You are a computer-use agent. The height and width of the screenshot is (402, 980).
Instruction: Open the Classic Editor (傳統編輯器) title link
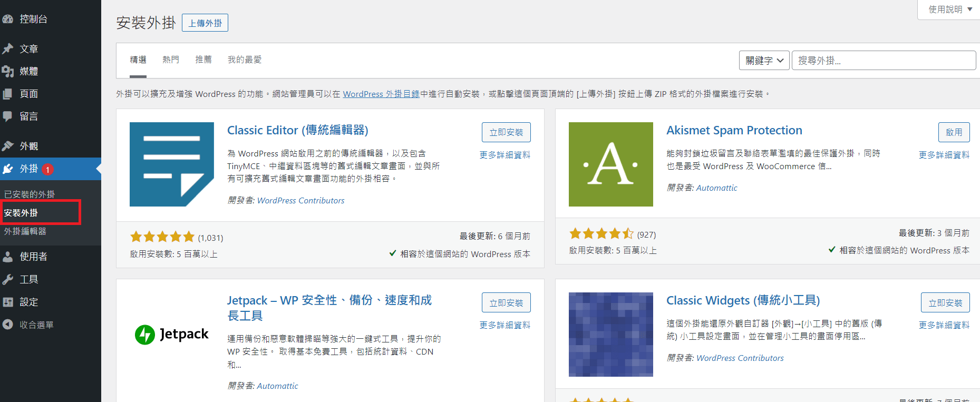coord(298,130)
